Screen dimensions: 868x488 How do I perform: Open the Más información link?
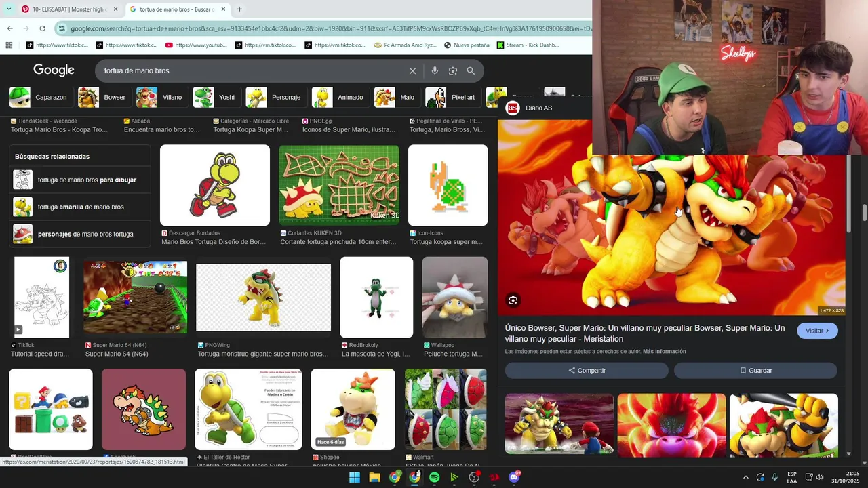(x=665, y=352)
